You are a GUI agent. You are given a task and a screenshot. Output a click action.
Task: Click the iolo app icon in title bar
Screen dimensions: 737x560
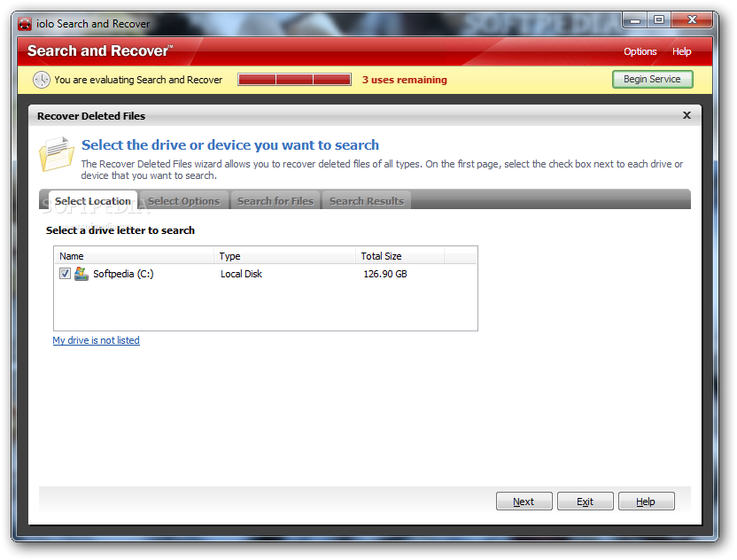(25, 24)
